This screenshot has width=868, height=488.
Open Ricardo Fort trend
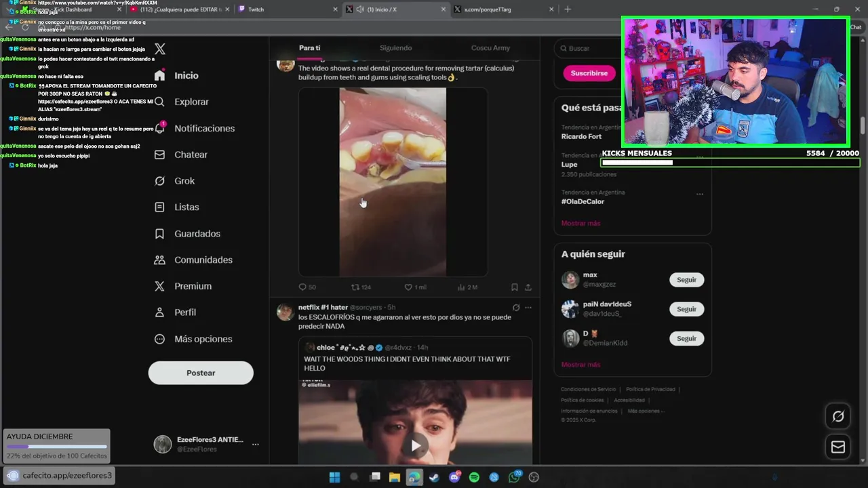tap(581, 136)
